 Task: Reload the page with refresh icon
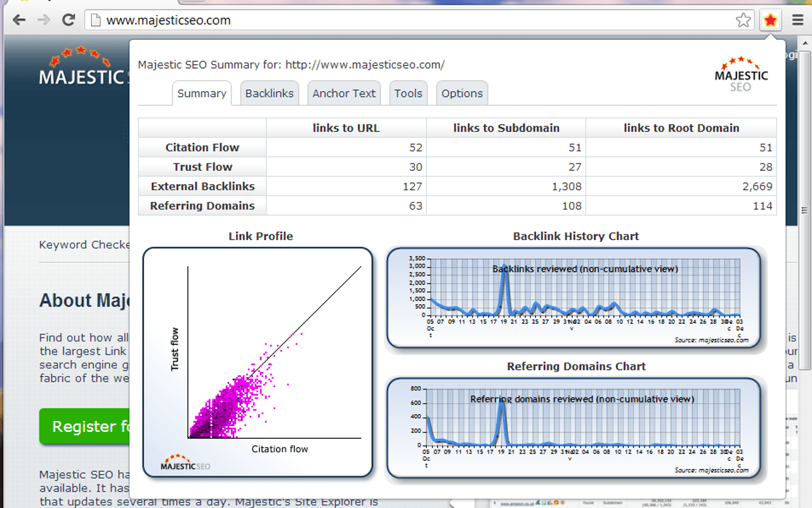point(69,20)
